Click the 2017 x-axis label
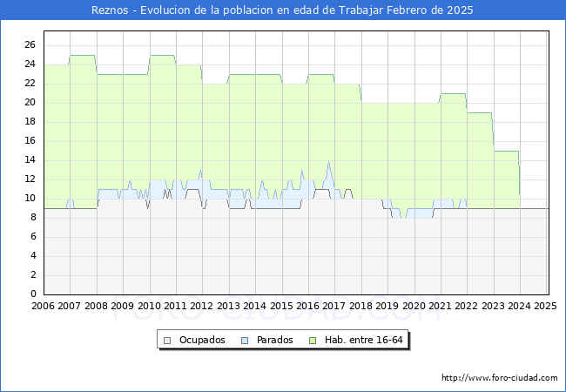Screen dimensions: 566x392 point(334,306)
